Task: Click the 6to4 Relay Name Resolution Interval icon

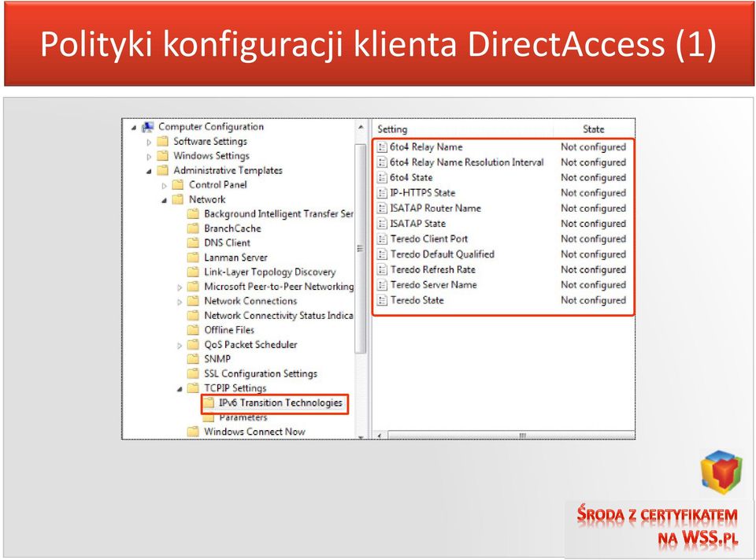Action: tap(382, 162)
